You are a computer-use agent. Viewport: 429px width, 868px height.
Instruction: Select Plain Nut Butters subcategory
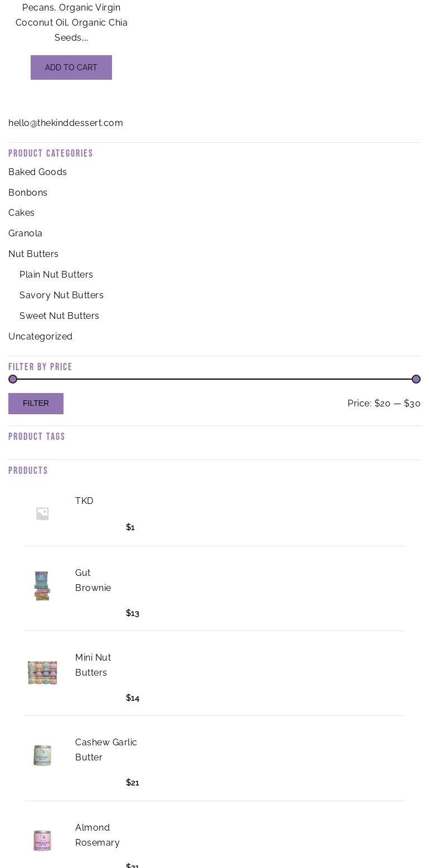(56, 274)
